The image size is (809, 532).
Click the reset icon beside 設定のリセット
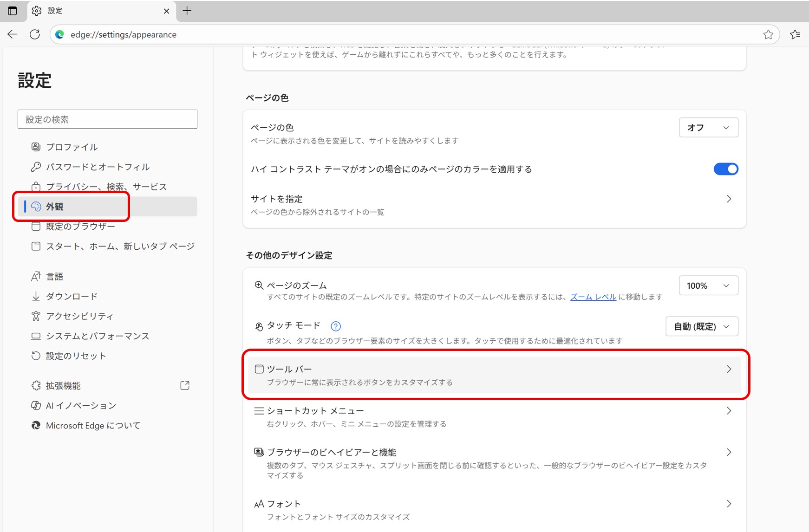pyautogui.click(x=36, y=356)
